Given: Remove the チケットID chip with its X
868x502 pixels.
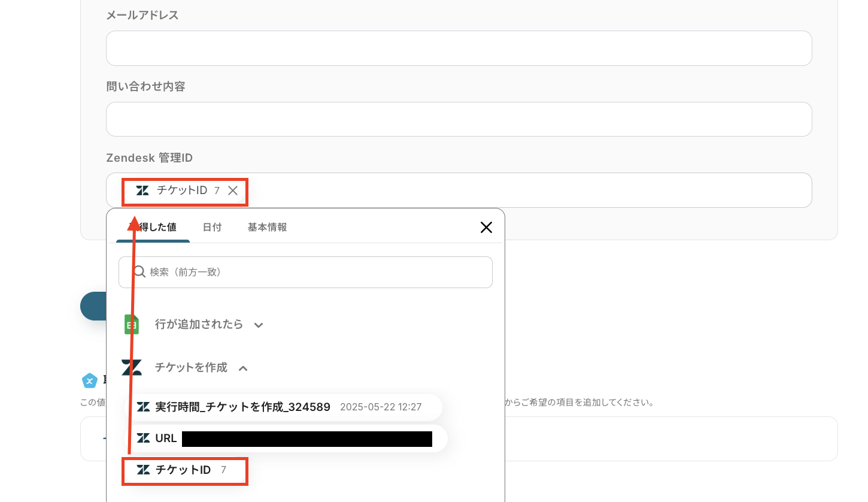Looking at the screenshot, I should tap(233, 190).
